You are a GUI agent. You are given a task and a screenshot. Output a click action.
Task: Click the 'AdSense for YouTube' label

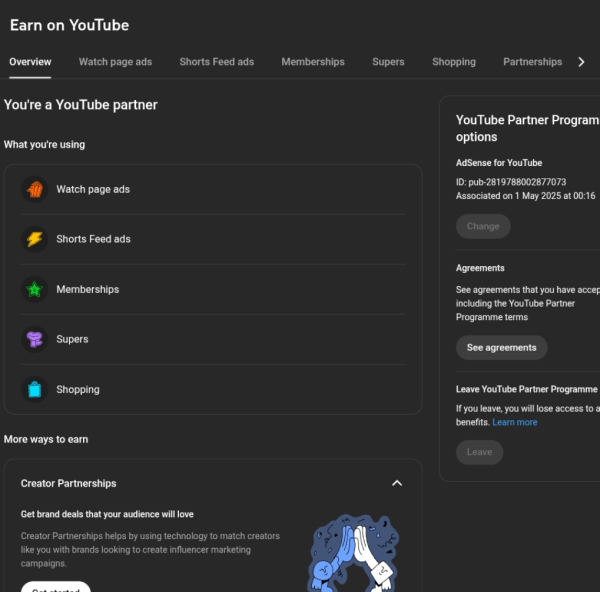click(499, 163)
